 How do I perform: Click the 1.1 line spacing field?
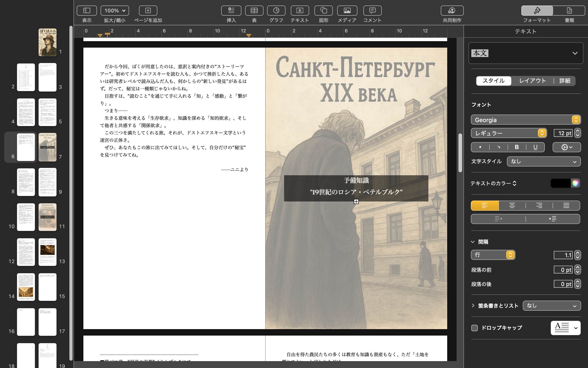pos(563,255)
